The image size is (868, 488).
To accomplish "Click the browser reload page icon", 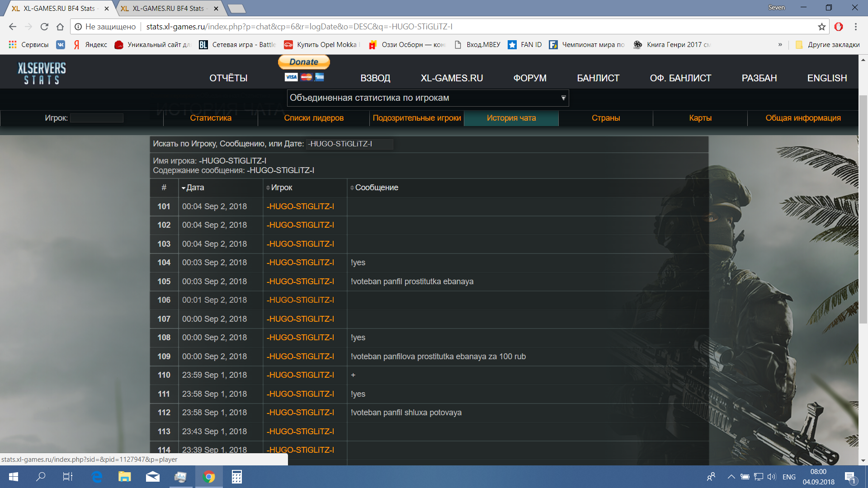I will [44, 27].
